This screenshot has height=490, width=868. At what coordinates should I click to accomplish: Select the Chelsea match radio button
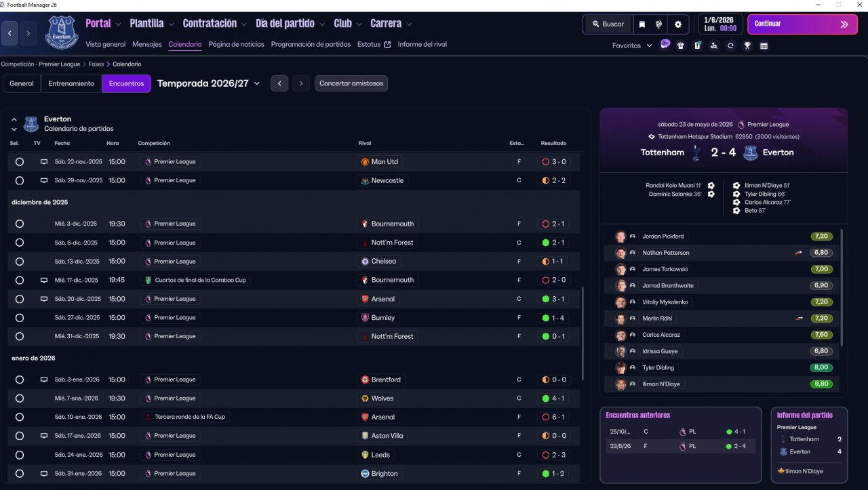coord(20,262)
